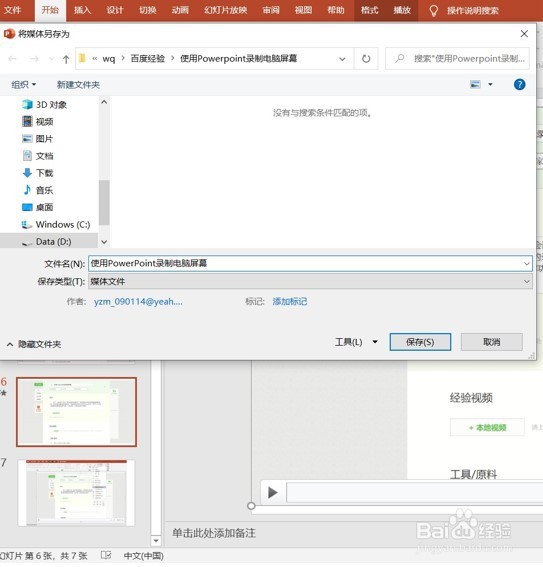Collapse folders with 隐藏文件夹
The width and height of the screenshot is (543, 567).
(34, 344)
